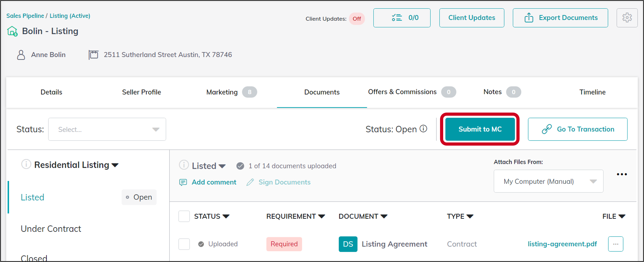Sort by REQUIREMENT column arrow
This screenshot has width=644, height=262.
point(321,216)
